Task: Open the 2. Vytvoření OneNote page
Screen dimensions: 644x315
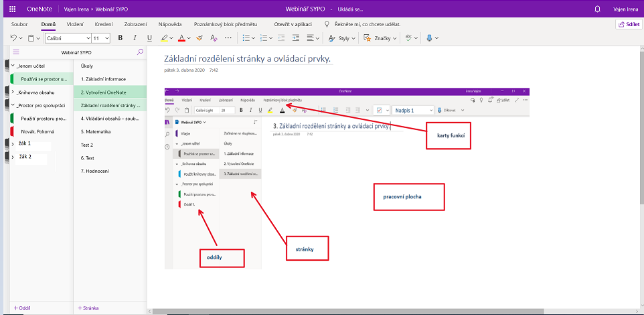Action: coord(110,92)
